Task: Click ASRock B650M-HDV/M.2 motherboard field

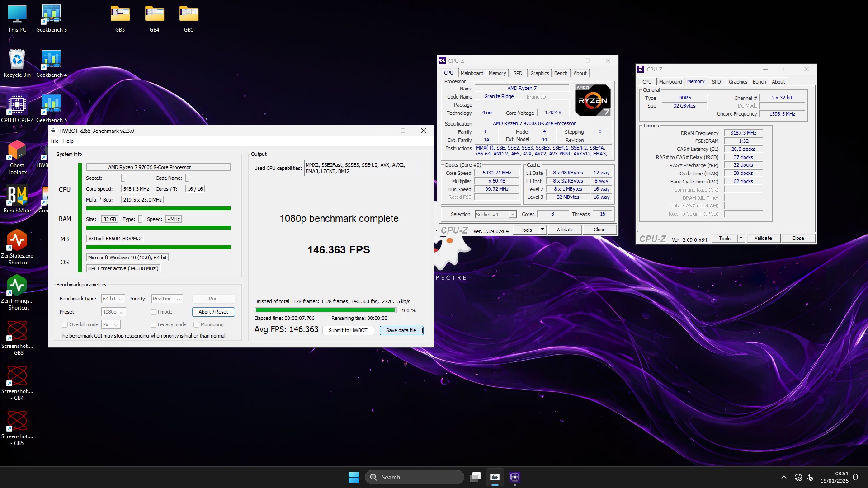Action: point(115,239)
